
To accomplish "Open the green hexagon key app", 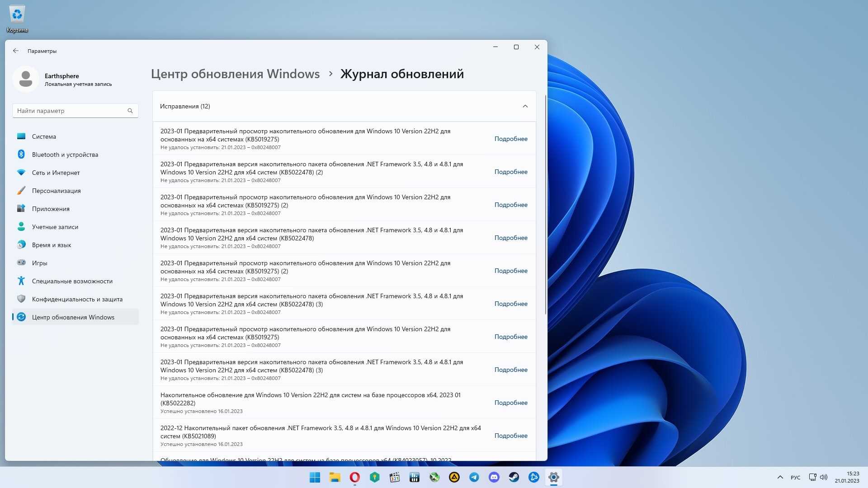I will [x=374, y=477].
